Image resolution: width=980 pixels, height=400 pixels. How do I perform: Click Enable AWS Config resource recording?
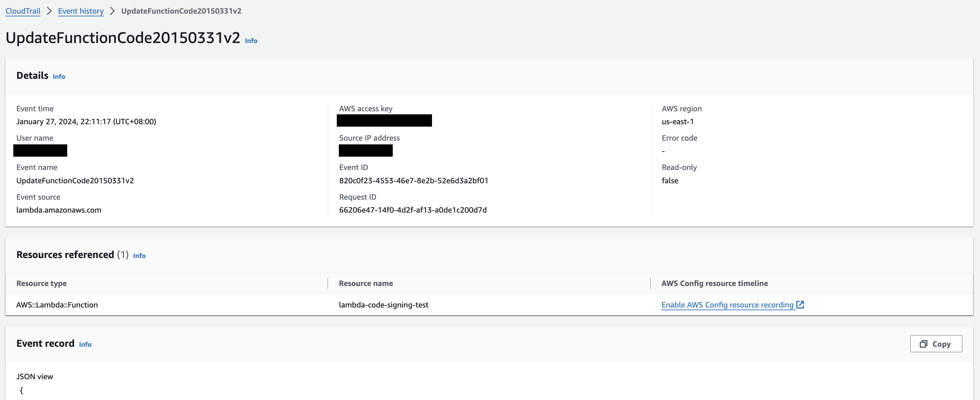point(727,304)
